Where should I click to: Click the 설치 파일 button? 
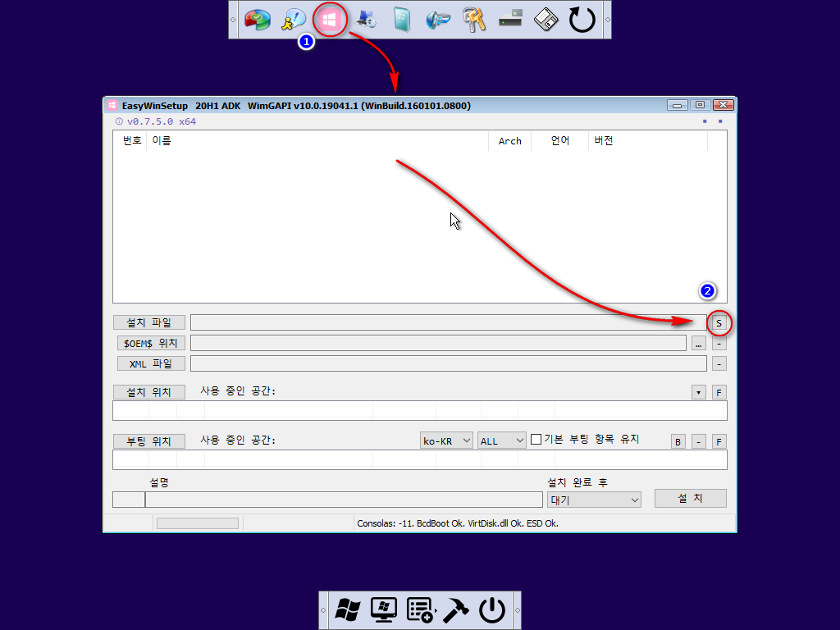tap(149, 322)
